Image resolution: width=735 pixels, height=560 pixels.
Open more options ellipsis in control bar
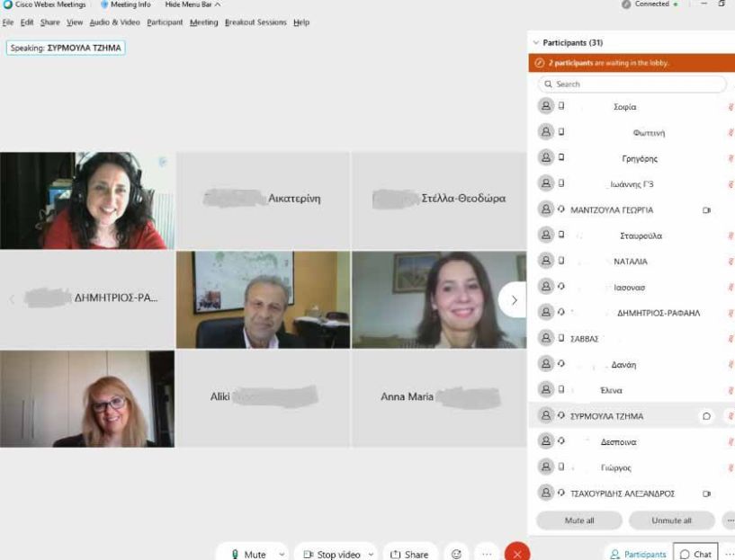tap(487, 554)
